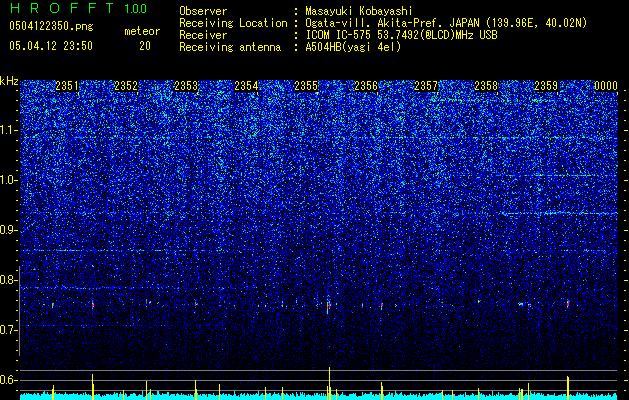The image size is (629, 400).
Task: Click the kHz axis unit label
Action: pyautogui.click(x=9, y=81)
